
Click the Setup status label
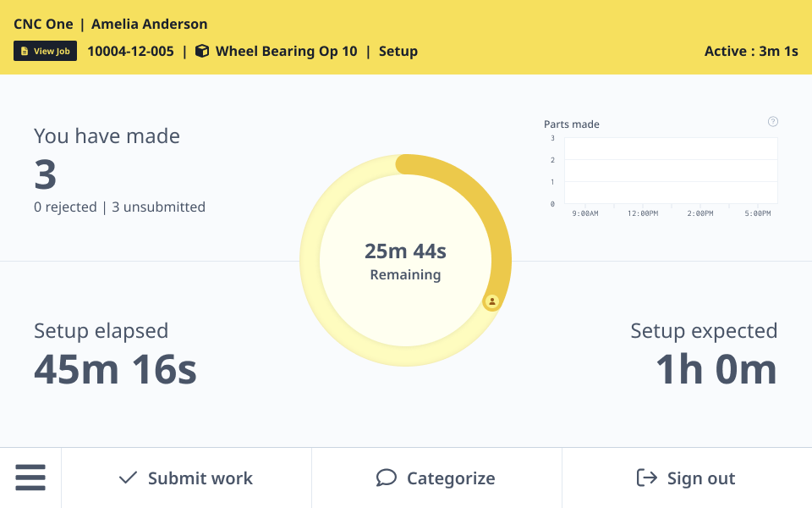398,51
